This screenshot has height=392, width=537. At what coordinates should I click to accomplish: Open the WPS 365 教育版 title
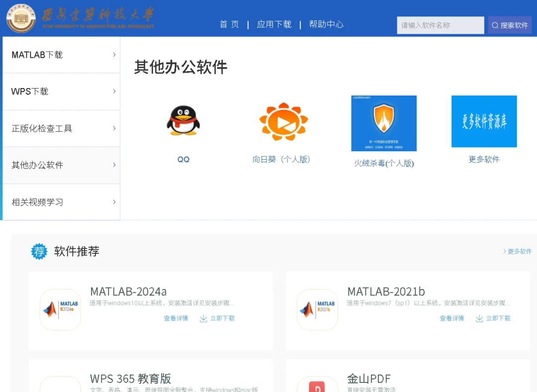tap(130, 379)
